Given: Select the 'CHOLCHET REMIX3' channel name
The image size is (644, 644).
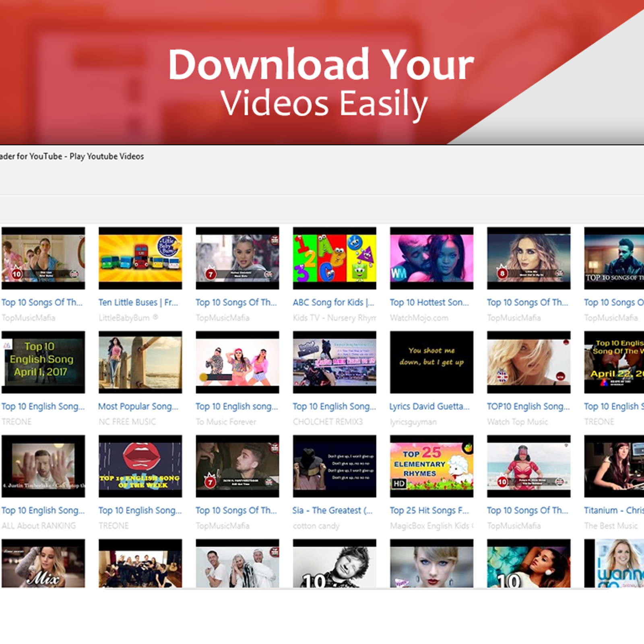Looking at the screenshot, I should [x=328, y=422].
